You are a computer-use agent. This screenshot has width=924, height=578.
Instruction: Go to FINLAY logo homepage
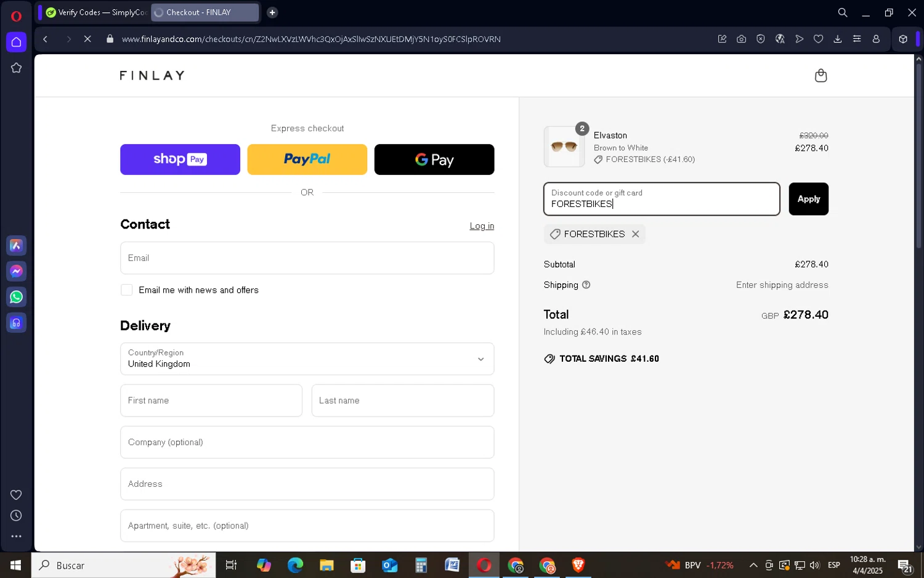(x=152, y=75)
